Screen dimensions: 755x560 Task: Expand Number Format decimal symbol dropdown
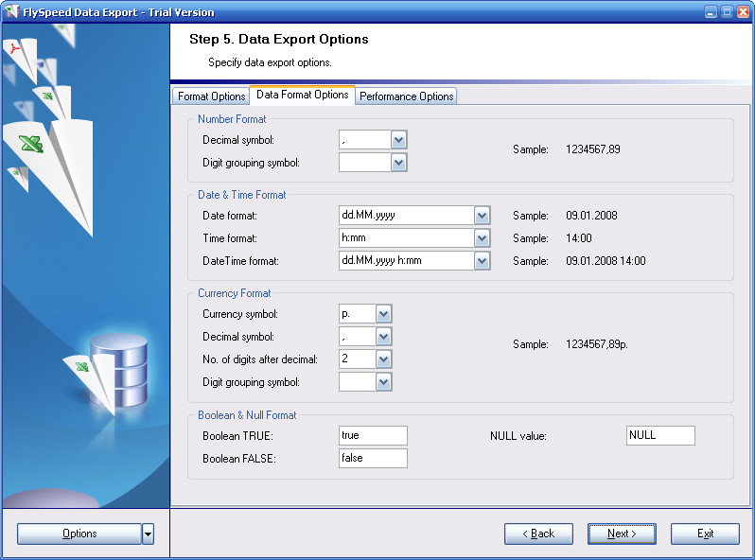pyautogui.click(x=398, y=140)
